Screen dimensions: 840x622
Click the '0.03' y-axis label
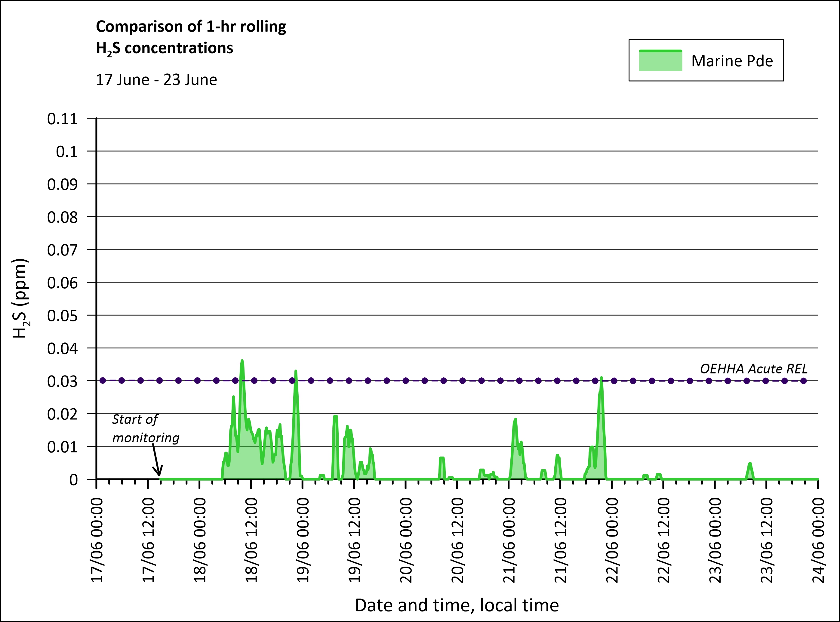tap(62, 381)
